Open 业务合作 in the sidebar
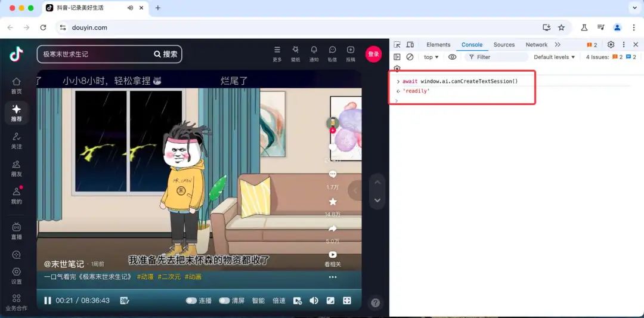 17,303
